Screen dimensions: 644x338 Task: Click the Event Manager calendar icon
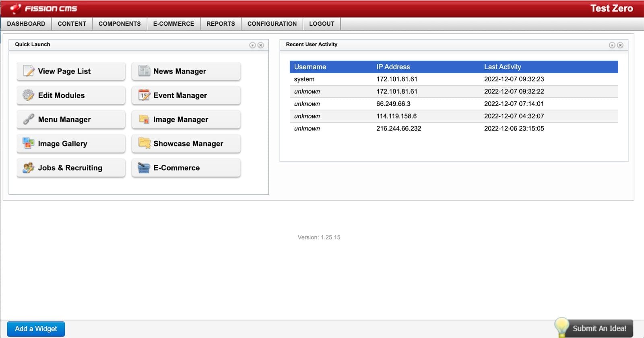tap(144, 95)
